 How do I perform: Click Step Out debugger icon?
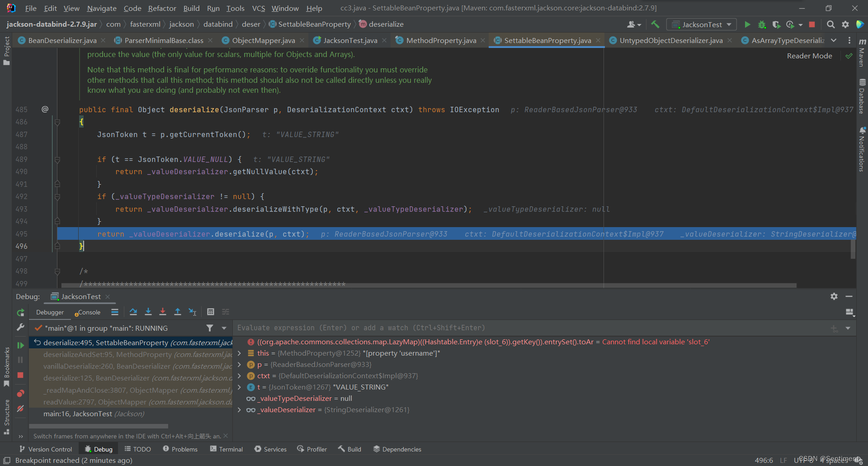click(178, 312)
